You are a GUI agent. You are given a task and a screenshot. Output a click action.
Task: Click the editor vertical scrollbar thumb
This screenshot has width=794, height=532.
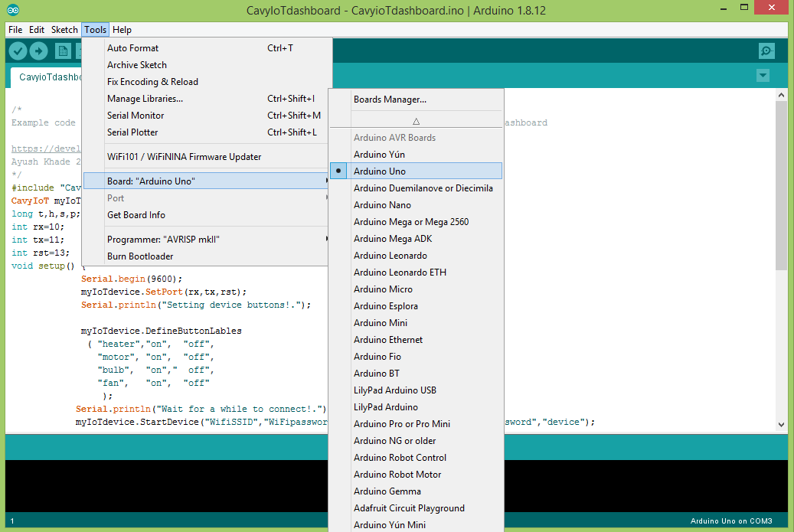pyautogui.click(x=781, y=184)
